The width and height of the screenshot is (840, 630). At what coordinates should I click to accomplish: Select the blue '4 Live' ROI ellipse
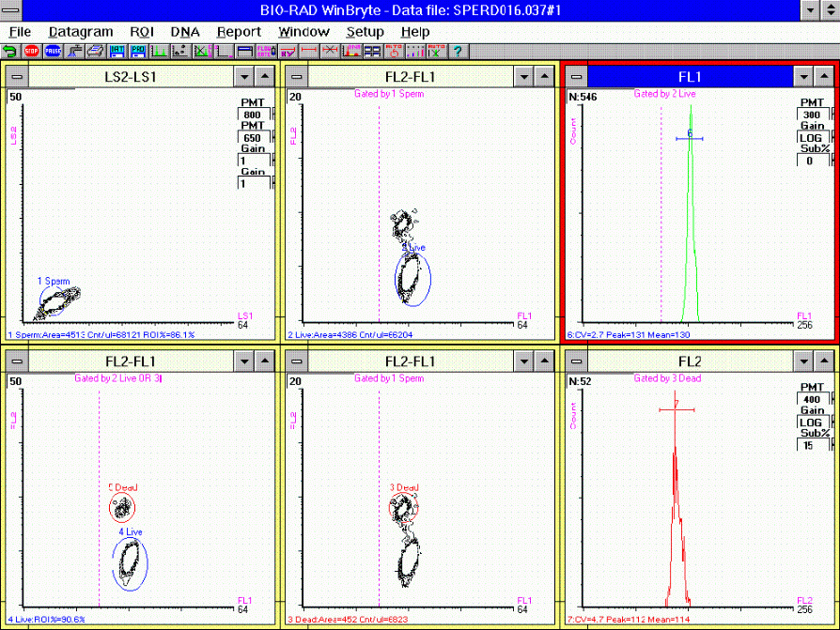click(130, 563)
